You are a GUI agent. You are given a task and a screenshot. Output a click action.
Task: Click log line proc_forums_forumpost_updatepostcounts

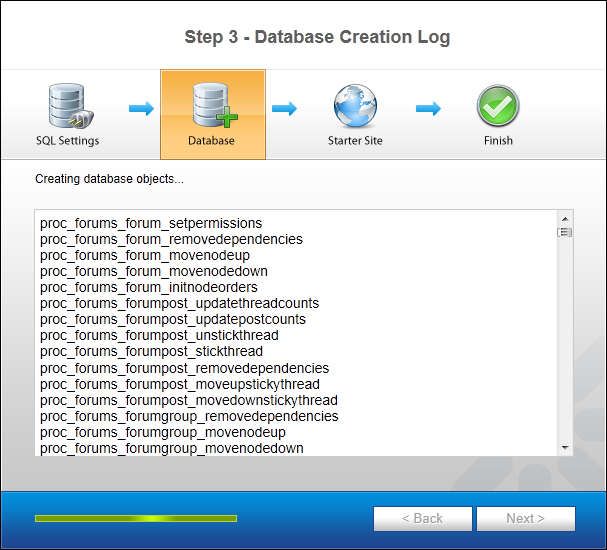click(173, 319)
